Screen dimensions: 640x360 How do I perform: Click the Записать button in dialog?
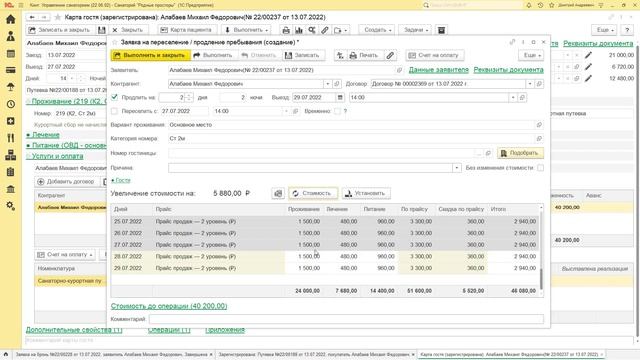(x=303, y=55)
